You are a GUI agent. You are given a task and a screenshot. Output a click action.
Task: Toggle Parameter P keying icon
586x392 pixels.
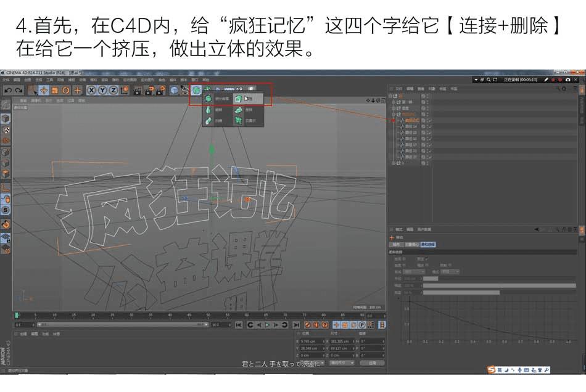coord(361,325)
